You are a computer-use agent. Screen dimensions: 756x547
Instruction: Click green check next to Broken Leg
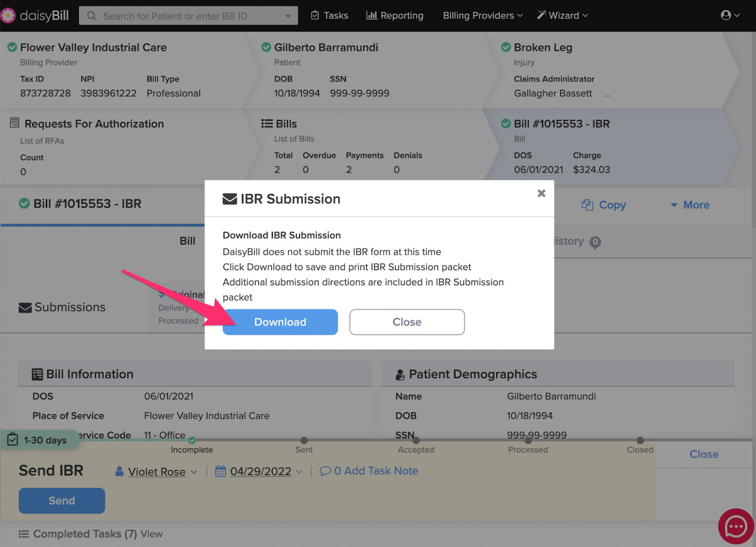point(506,47)
